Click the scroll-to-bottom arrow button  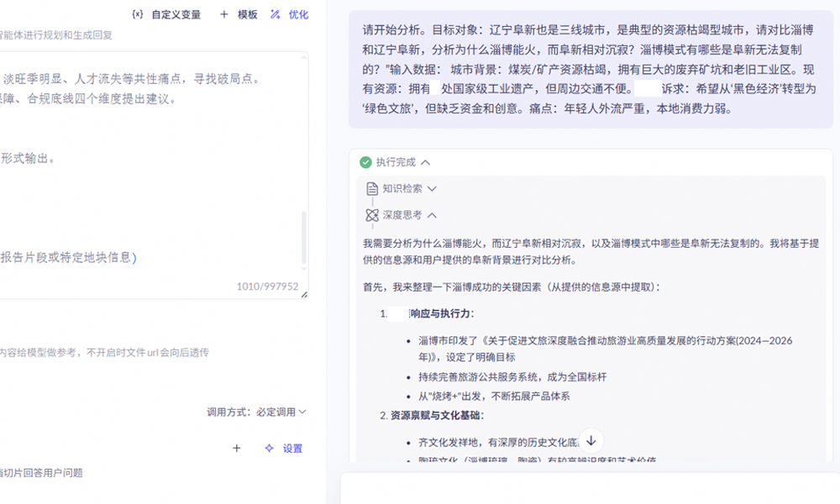point(591,441)
